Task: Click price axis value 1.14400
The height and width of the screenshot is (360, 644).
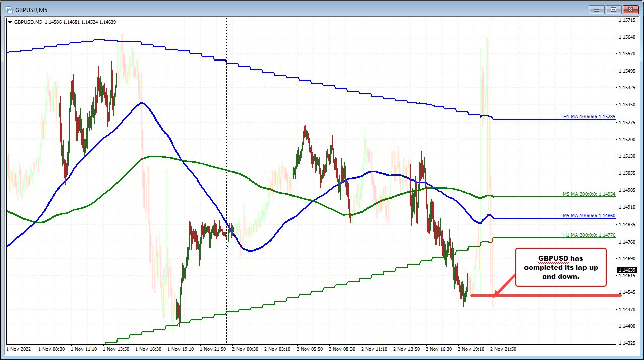Action: (628, 326)
